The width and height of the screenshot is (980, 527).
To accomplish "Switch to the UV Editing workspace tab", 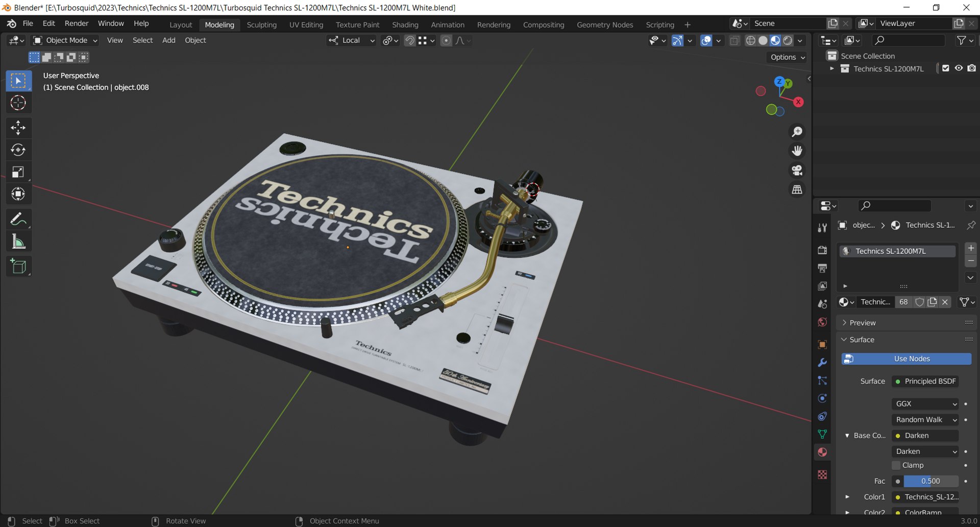I will [306, 25].
